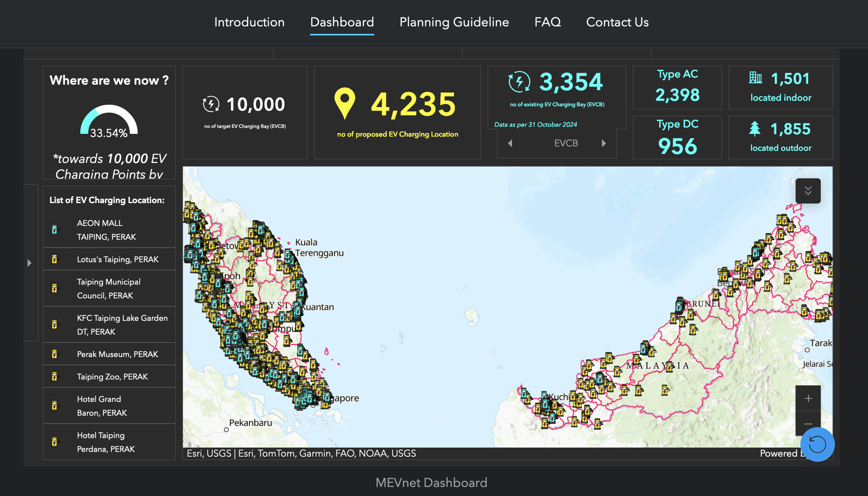Select Taiping Zoo, PERAK in list
The height and width of the screenshot is (496, 868).
112,377
